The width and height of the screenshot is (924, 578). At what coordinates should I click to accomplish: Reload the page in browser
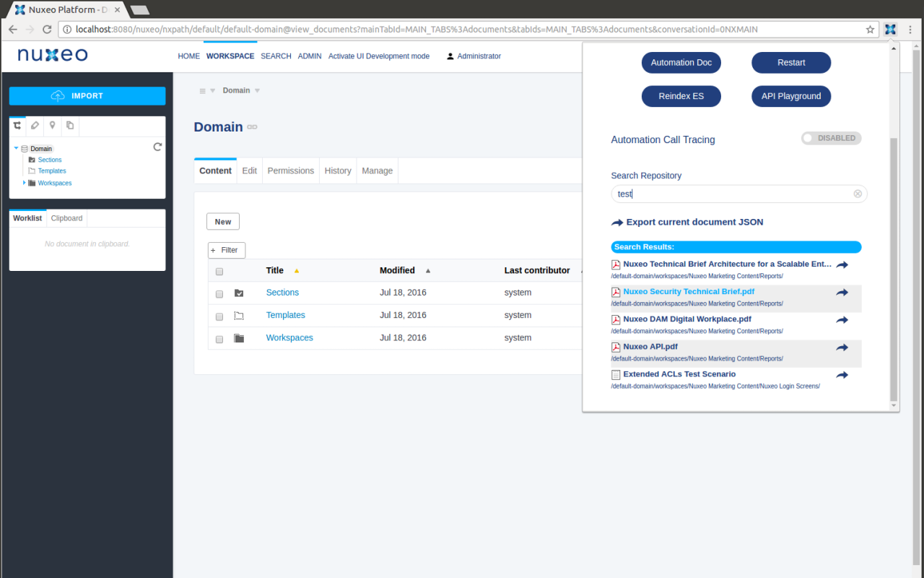point(47,30)
